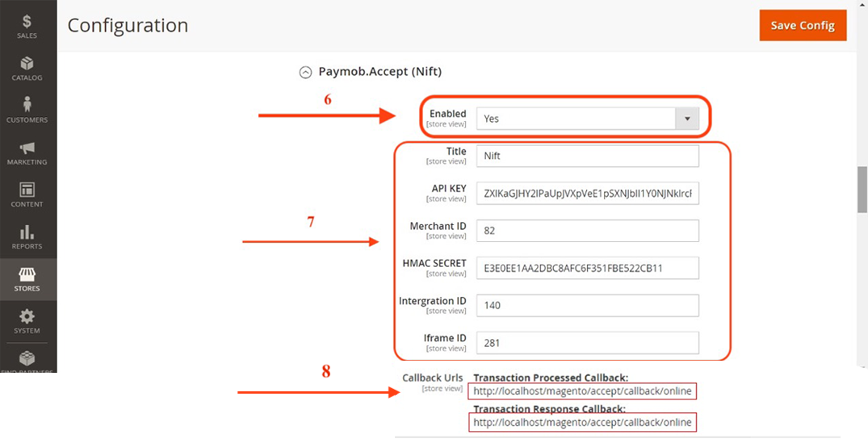
Task: Click the Transaction Processed Callback heading
Action: [551, 378]
